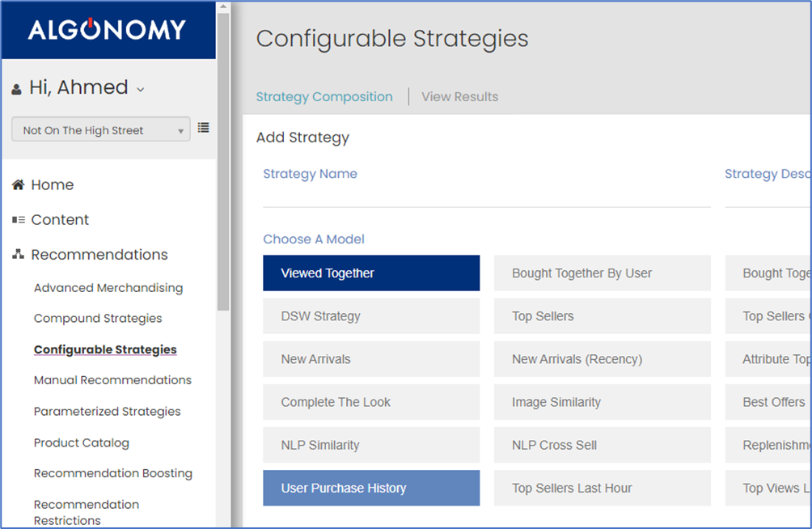The image size is (812, 529).
Task: Click the Home house icon
Action: [x=18, y=185]
